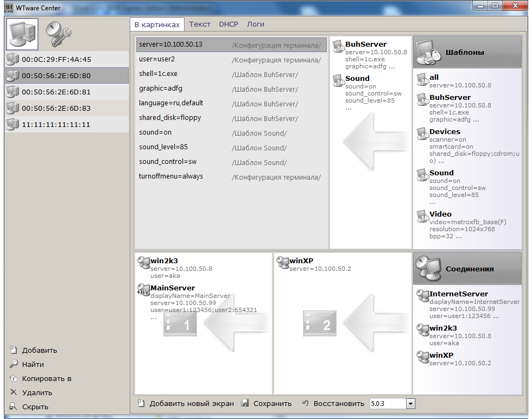Screen dimensions: 532x419
Task: Open the DHCP tab
Action: tap(229, 24)
